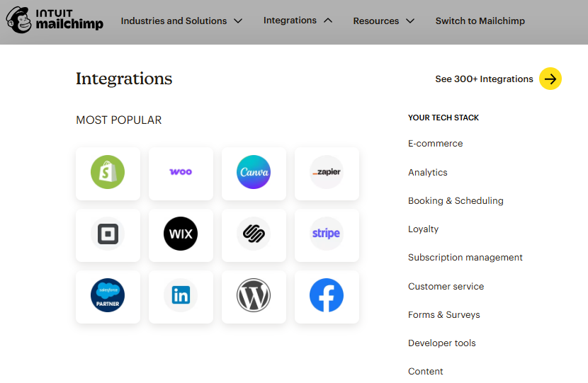Open the LinkedIn integration tile
Image resolution: width=588 pixels, height=383 pixels.
[181, 297]
